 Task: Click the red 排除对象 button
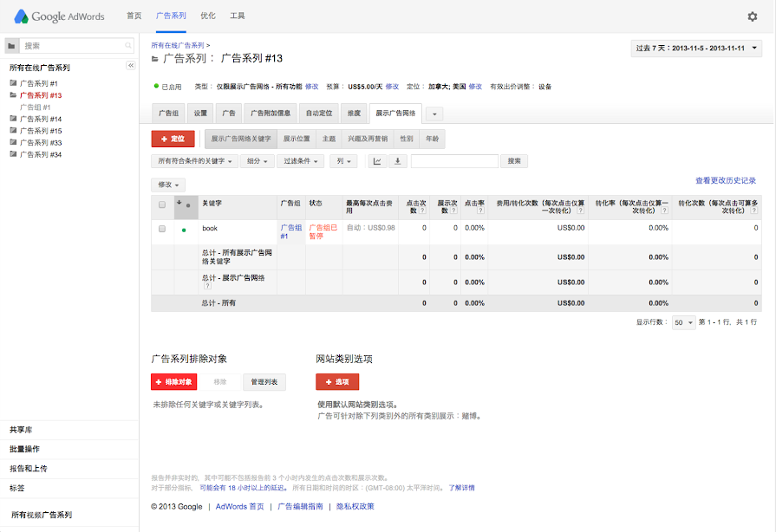coord(174,382)
